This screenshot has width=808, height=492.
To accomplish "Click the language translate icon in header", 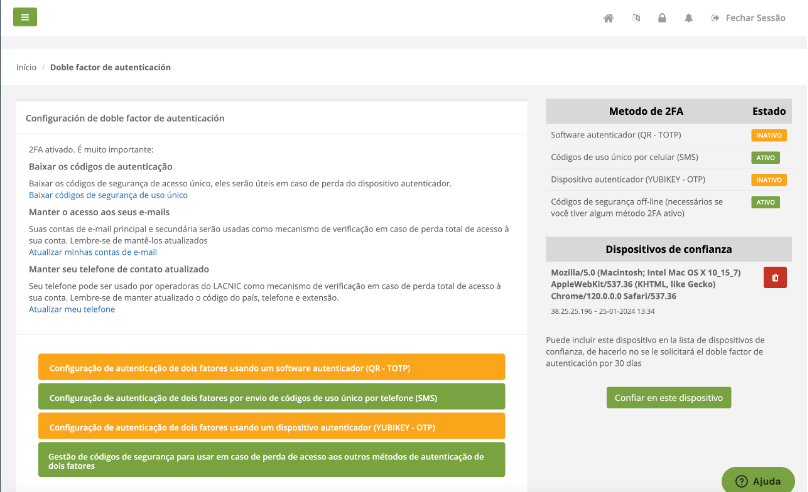I will click(x=636, y=18).
